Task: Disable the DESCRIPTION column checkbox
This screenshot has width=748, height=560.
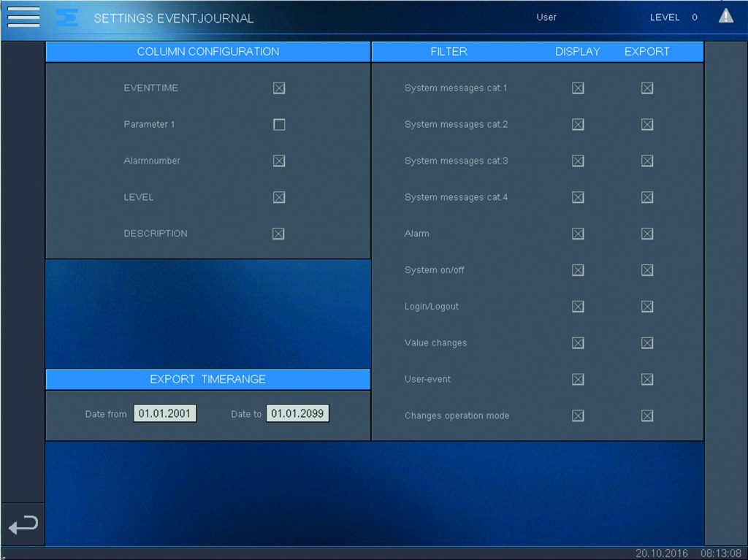Action: [x=279, y=234]
